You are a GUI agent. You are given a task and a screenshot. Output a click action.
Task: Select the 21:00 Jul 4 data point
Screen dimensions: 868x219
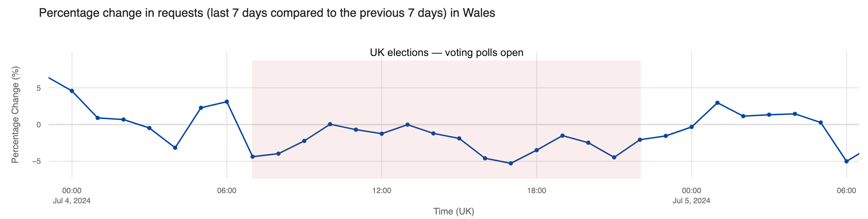[614, 157]
